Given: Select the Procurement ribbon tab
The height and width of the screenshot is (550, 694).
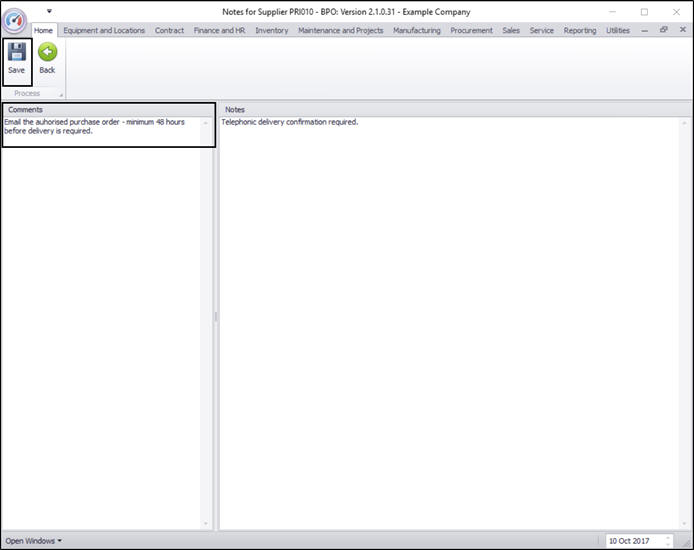Looking at the screenshot, I should click(471, 30).
